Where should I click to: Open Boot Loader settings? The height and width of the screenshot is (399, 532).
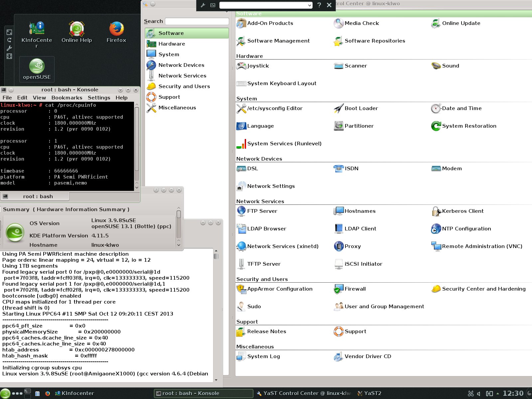(356, 108)
